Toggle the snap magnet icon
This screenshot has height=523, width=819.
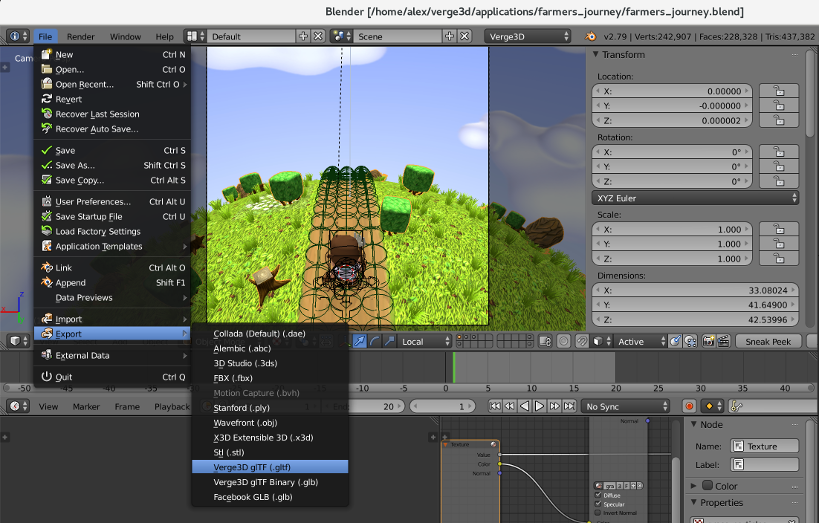582,341
